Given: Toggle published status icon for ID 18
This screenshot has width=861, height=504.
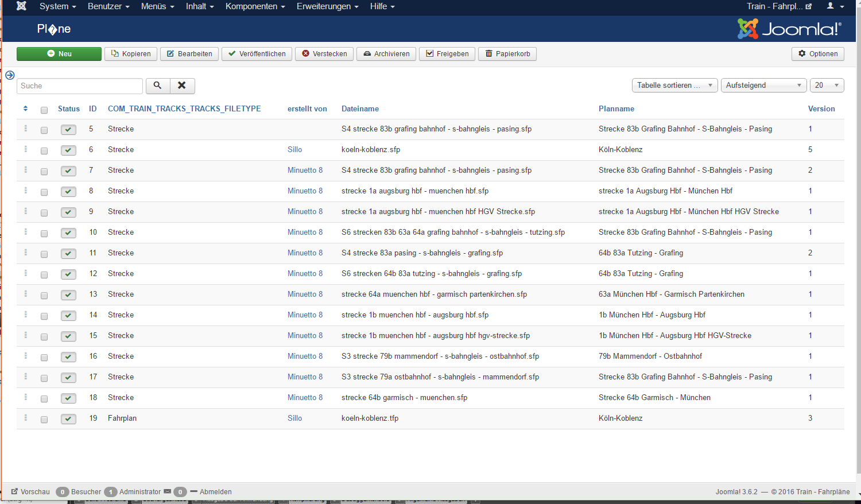Looking at the screenshot, I should point(68,398).
